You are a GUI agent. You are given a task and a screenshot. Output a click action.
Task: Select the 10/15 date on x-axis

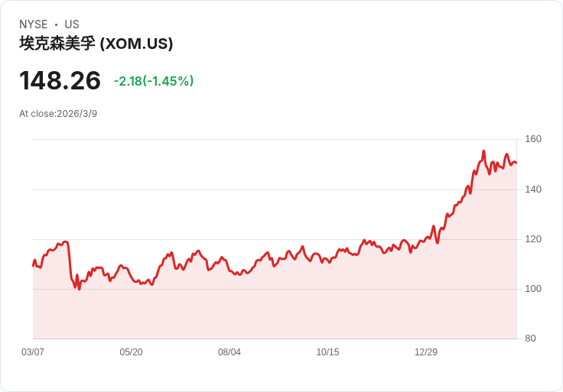click(x=327, y=352)
